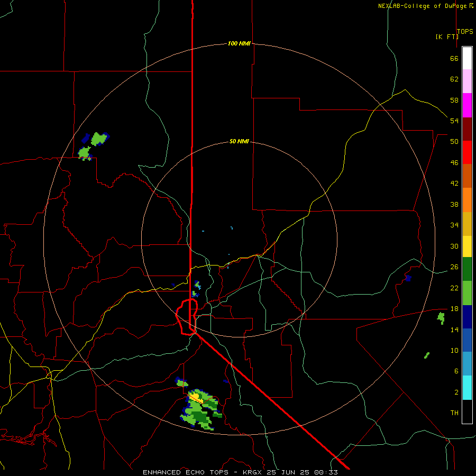The height and width of the screenshot is (476, 476).
Task: Click the white swatch in the tops legend
Action: 467,58
